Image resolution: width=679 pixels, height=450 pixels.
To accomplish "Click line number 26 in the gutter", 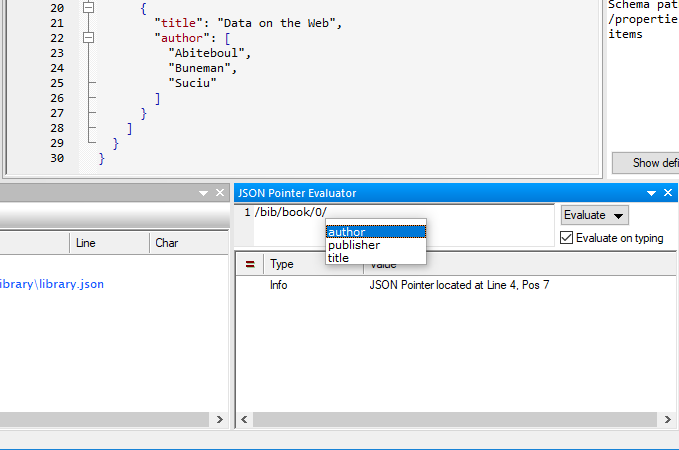I will click(57, 98).
